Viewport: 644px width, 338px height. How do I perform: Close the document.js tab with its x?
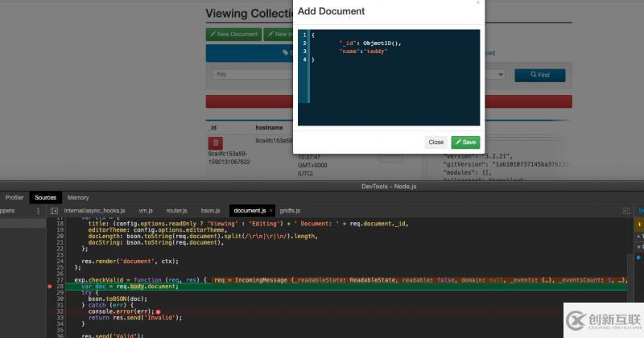coord(271,210)
